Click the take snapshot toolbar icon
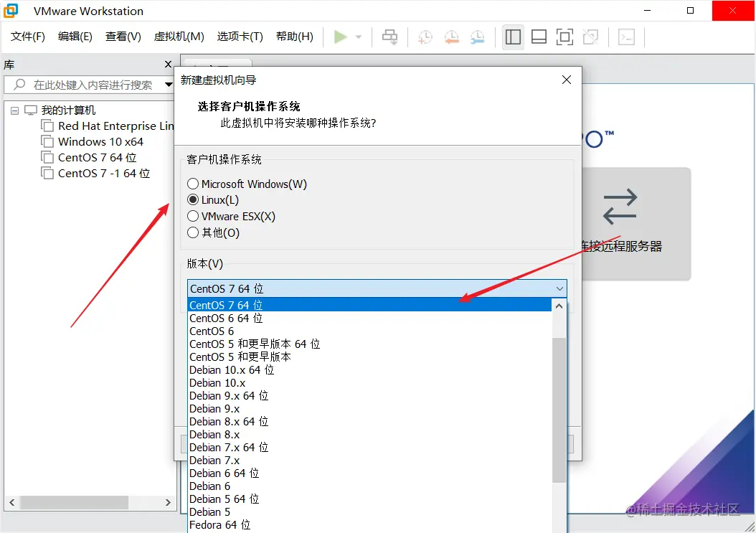The image size is (756, 533). [x=425, y=37]
